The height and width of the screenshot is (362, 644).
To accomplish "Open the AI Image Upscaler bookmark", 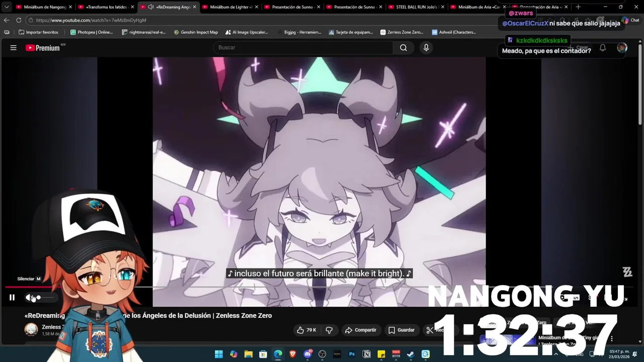I will pos(246,32).
